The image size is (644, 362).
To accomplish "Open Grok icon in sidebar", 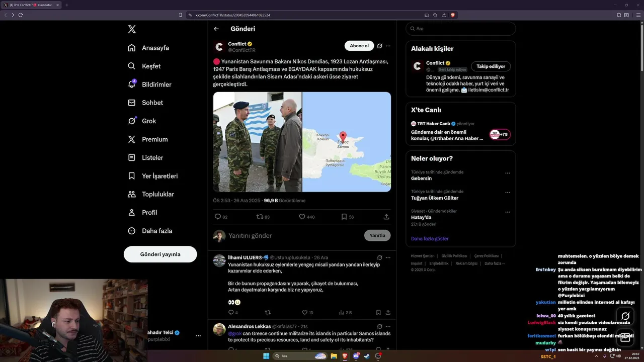I will pos(132,121).
